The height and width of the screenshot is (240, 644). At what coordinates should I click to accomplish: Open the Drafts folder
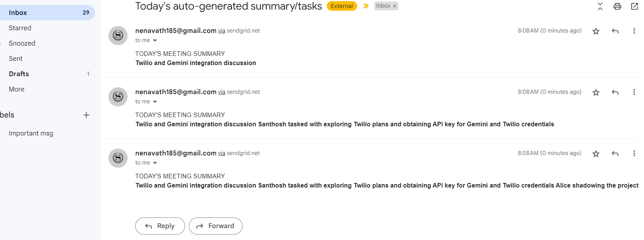(19, 73)
